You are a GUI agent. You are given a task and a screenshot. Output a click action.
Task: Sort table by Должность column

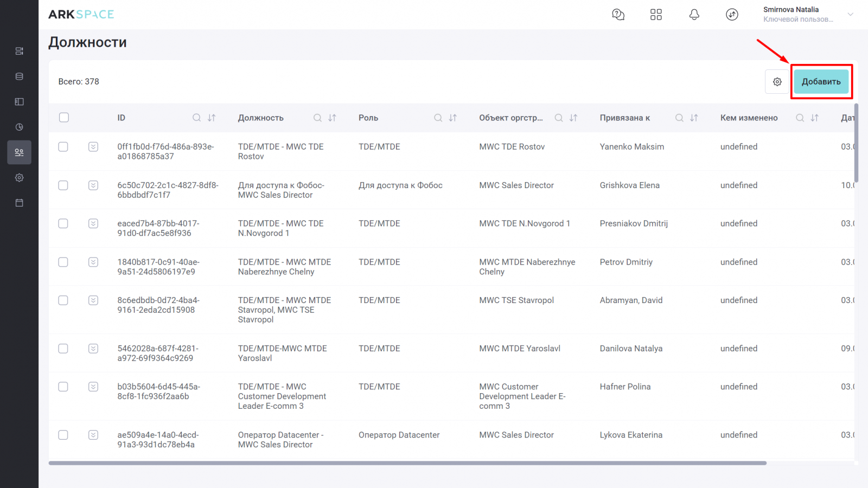[333, 118]
